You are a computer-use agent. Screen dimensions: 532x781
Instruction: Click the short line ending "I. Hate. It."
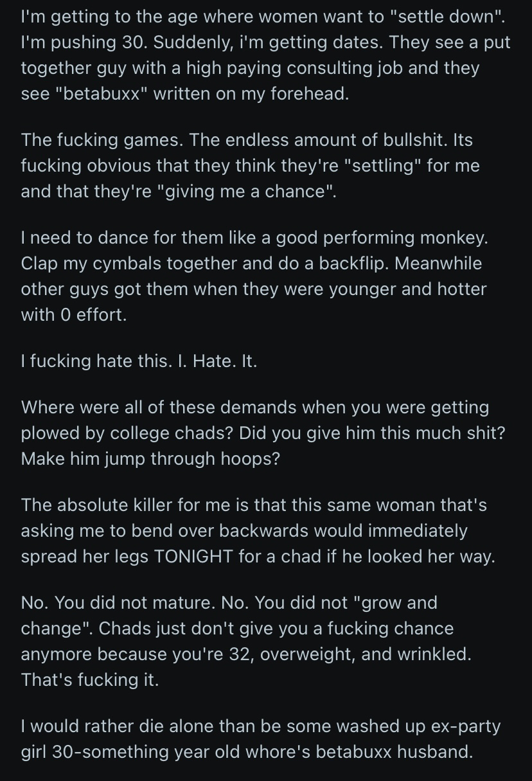point(139,361)
